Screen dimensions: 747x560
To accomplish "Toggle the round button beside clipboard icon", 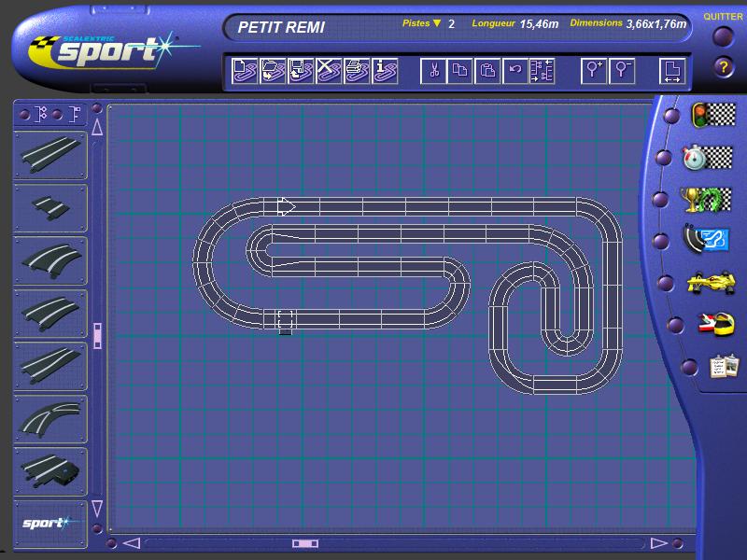I will coord(690,367).
